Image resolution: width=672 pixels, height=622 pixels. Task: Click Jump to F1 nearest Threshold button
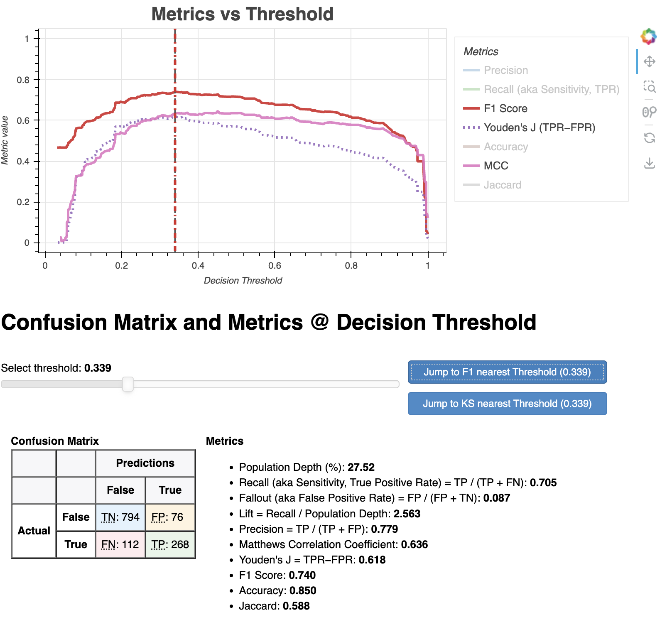pos(507,372)
